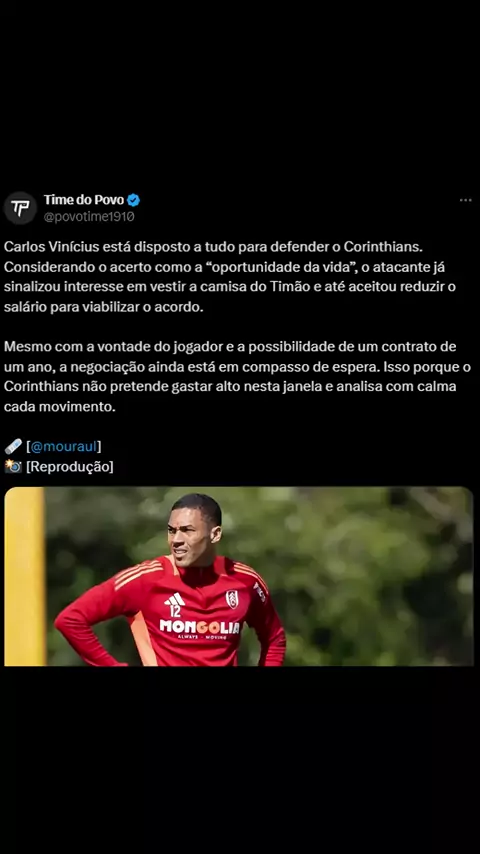Image resolution: width=480 pixels, height=854 pixels.
Task: Open the @povotime1910 handle
Action: point(89,217)
